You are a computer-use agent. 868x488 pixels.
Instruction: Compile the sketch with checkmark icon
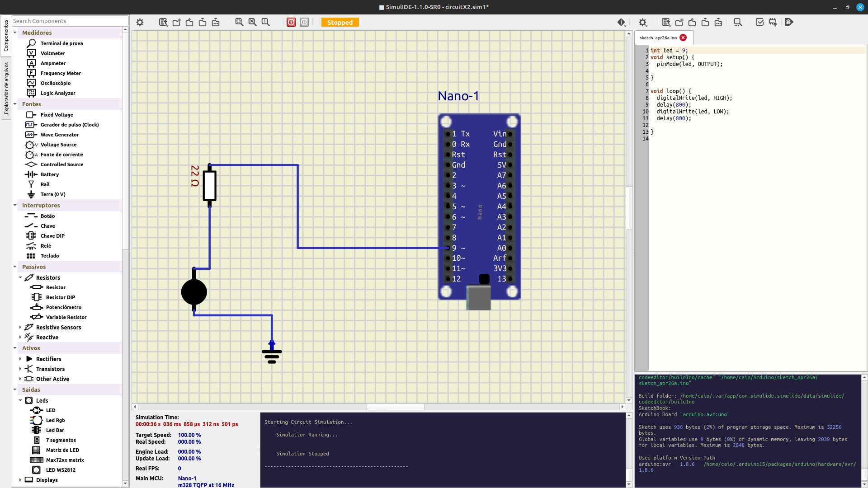pyautogui.click(x=760, y=22)
